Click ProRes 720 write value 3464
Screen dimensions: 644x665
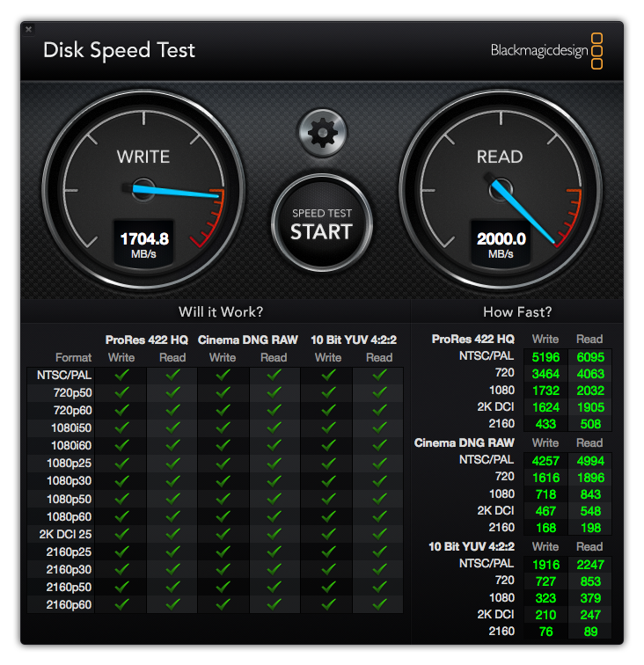coord(545,374)
